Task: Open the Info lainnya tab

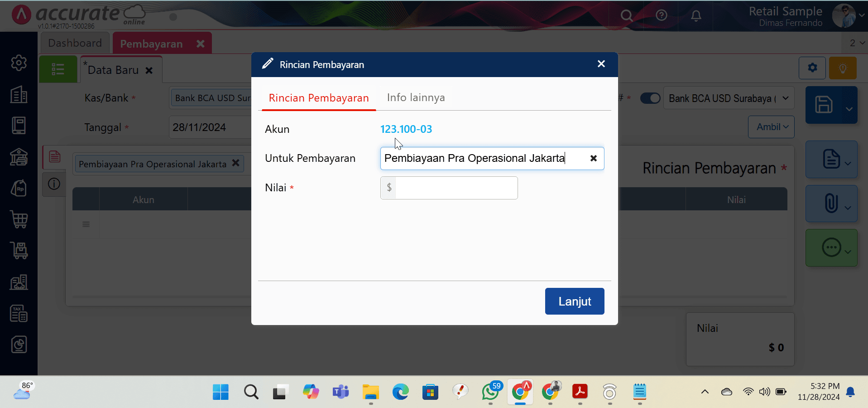Action: point(416,97)
